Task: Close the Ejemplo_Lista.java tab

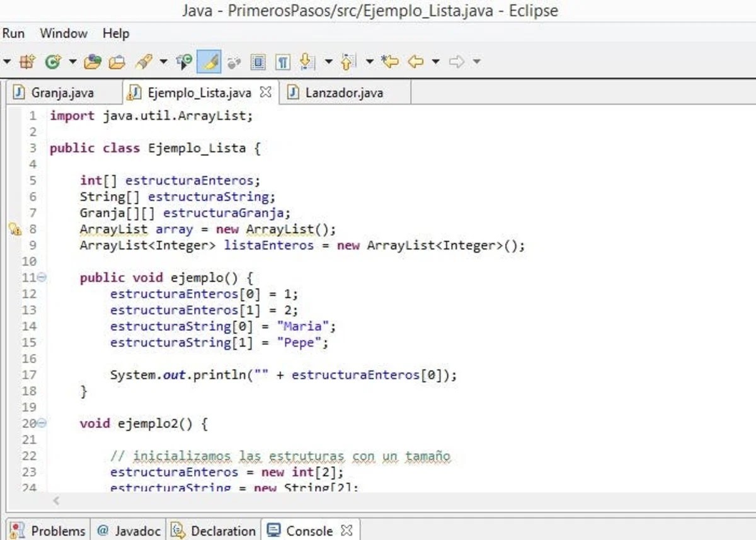Action: 266,93
